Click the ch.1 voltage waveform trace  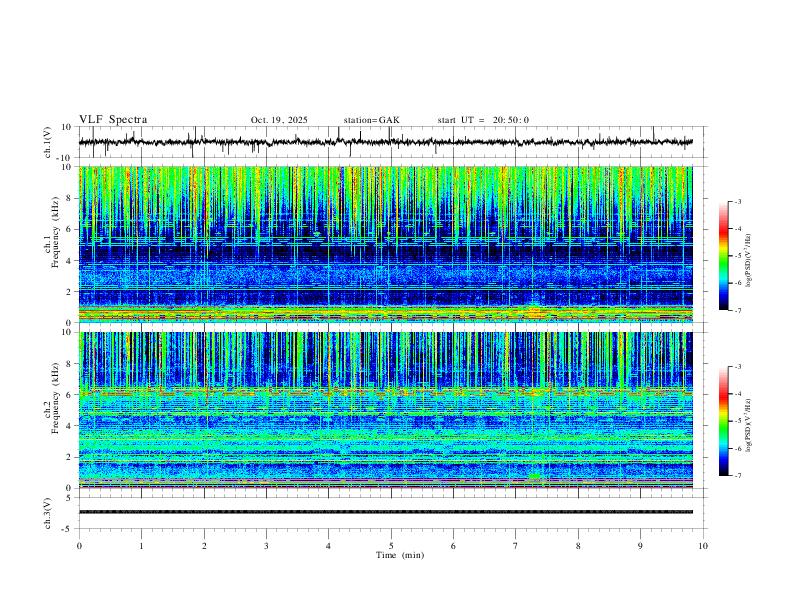point(385,142)
